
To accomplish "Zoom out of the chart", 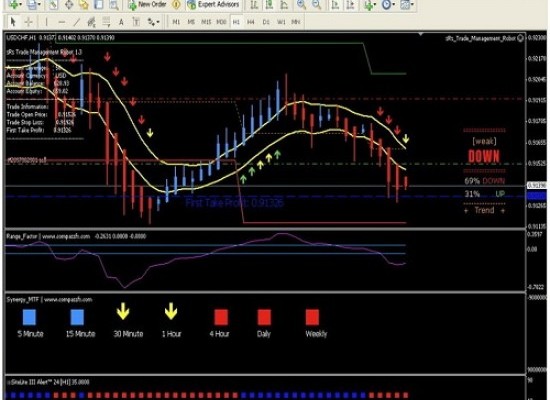I will tap(316, 5).
